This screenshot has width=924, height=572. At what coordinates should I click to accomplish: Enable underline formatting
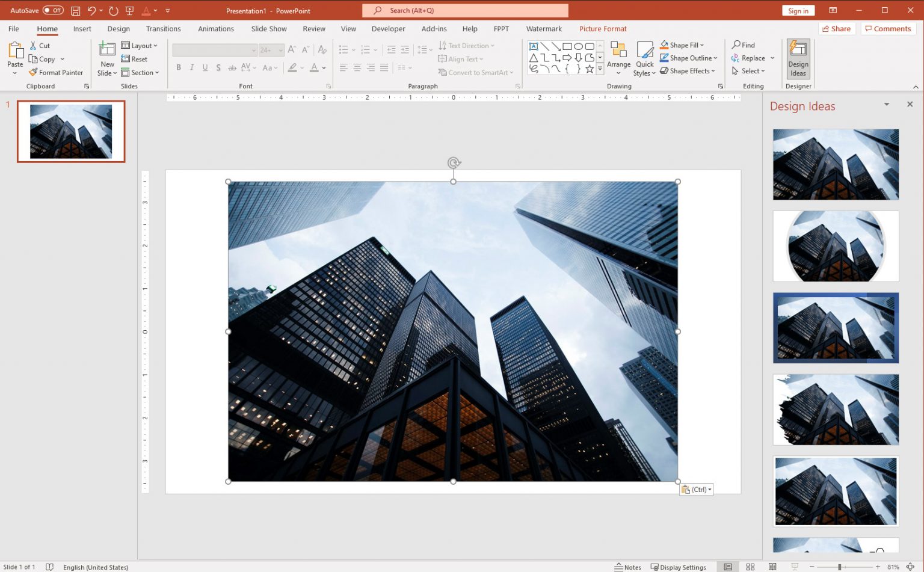click(x=205, y=67)
